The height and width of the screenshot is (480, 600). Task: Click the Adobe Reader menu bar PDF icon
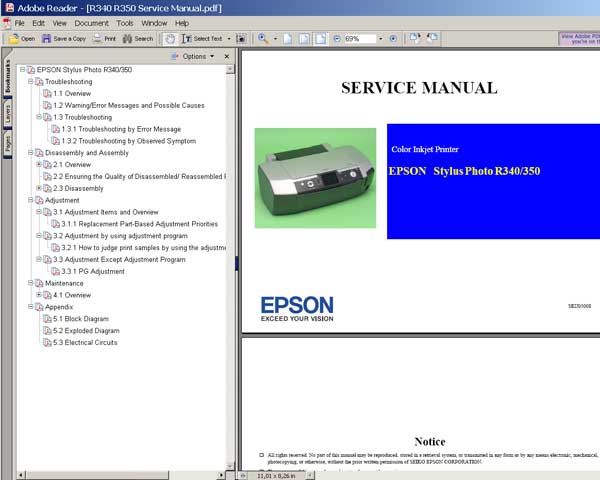point(7,23)
